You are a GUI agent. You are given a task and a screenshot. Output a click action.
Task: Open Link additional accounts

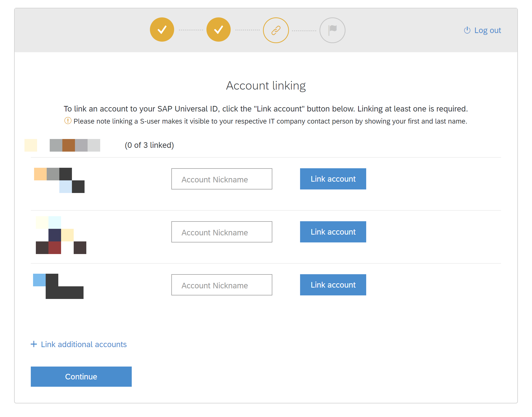coord(83,344)
